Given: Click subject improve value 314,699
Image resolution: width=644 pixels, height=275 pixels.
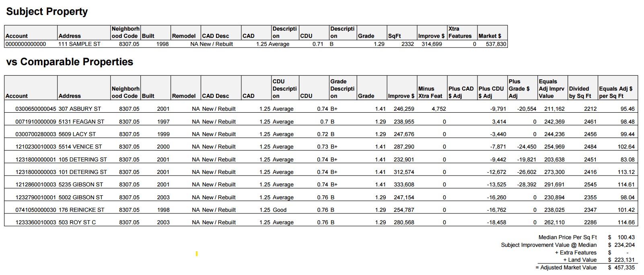Looking at the screenshot, I should point(432,44).
